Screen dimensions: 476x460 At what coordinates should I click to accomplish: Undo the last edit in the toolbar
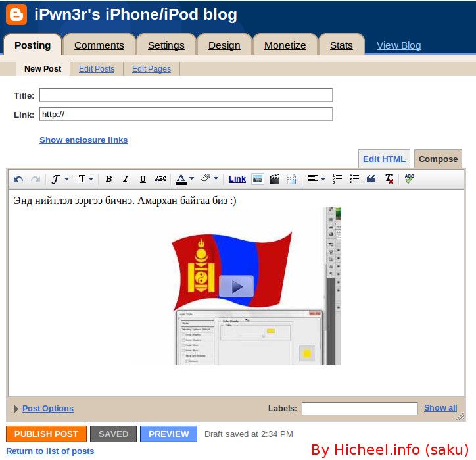(18, 179)
